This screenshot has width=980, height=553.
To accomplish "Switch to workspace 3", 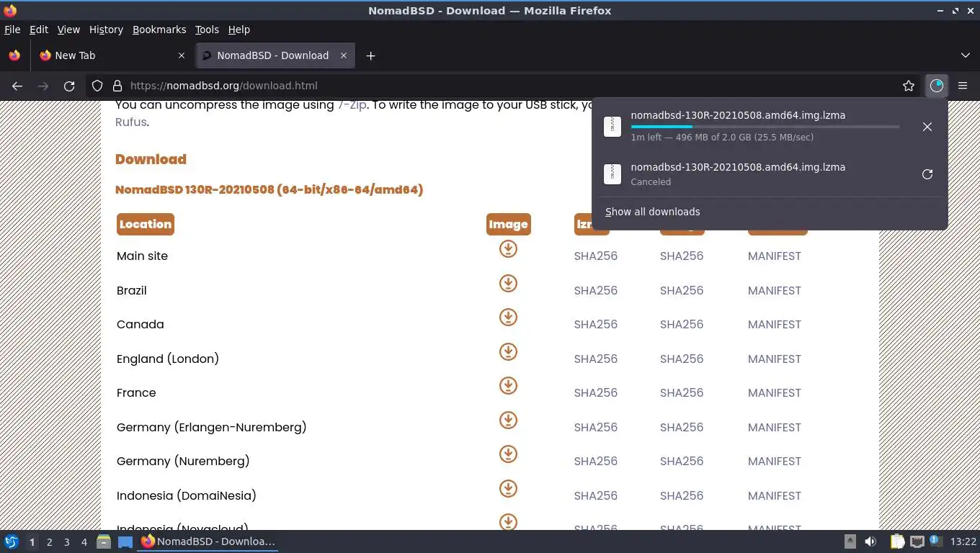I will pyautogui.click(x=66, y=542).
